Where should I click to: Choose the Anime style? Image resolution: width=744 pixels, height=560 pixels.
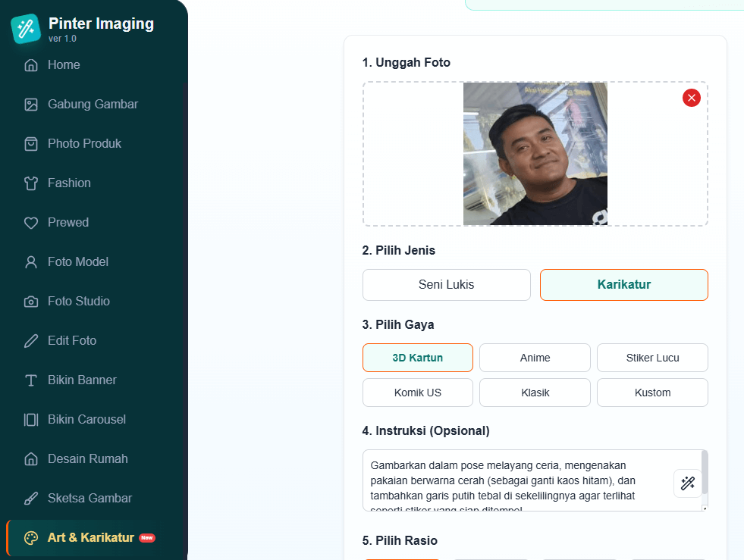(535, 358)
